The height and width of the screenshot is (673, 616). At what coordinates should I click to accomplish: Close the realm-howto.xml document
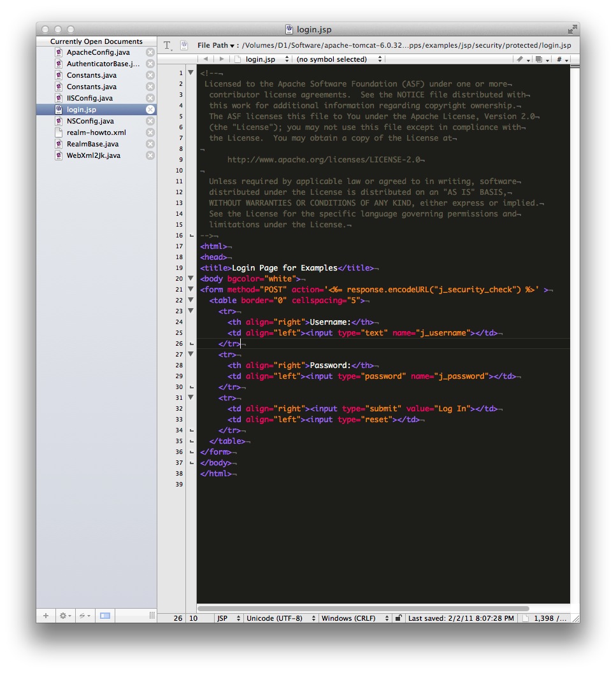click(150, 132)
